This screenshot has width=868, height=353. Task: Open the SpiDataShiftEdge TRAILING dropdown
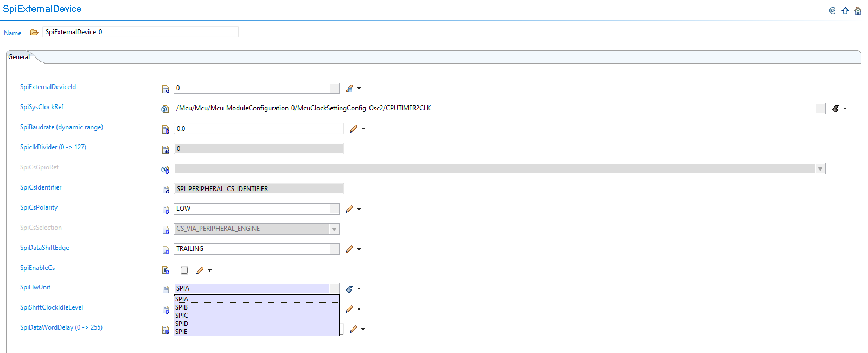pyautogui.click(x=334, y=249)
